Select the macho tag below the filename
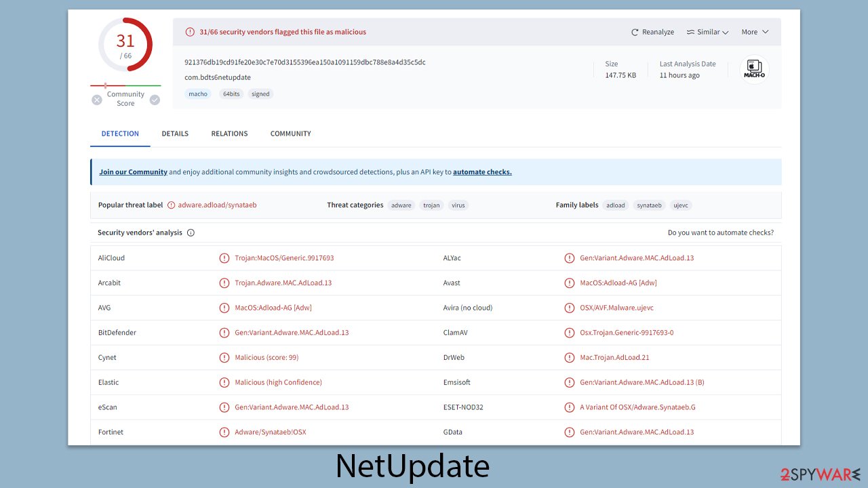The height and width of the screenshot is (488, 868). [198, 94]
